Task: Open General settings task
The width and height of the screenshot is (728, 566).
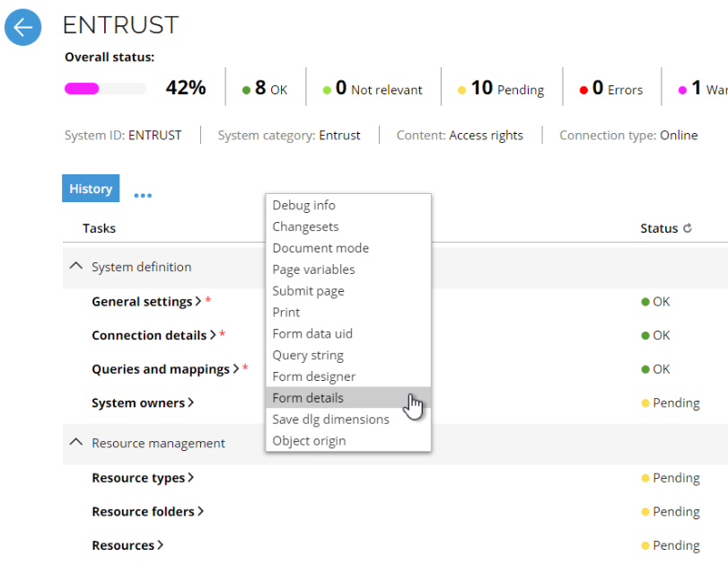Action: (146, 302)
